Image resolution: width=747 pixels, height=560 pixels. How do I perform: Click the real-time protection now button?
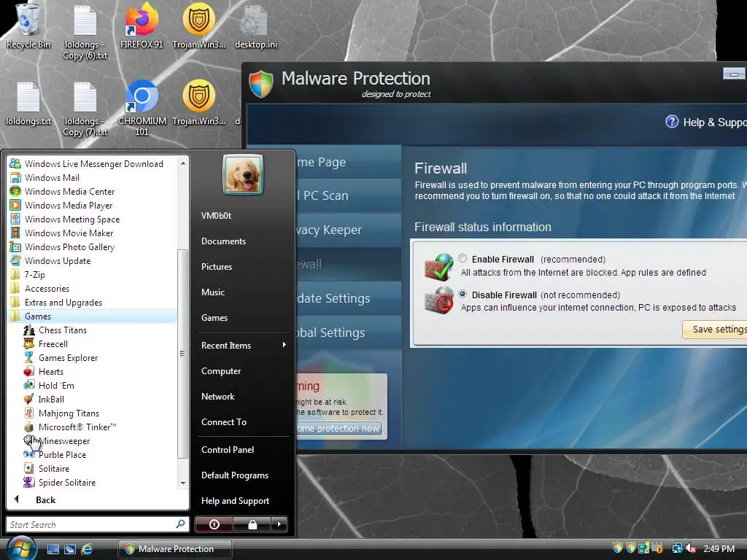[x=338, y=429]
